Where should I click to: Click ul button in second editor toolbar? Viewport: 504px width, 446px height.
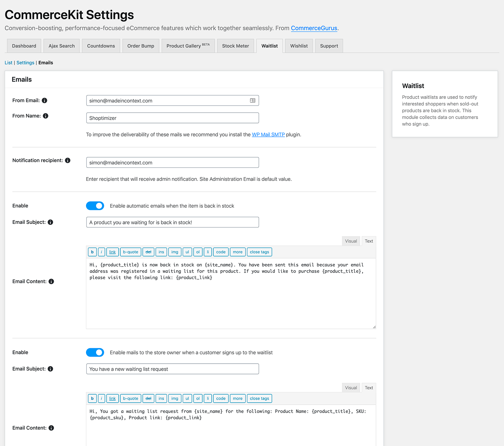(187, 398)
